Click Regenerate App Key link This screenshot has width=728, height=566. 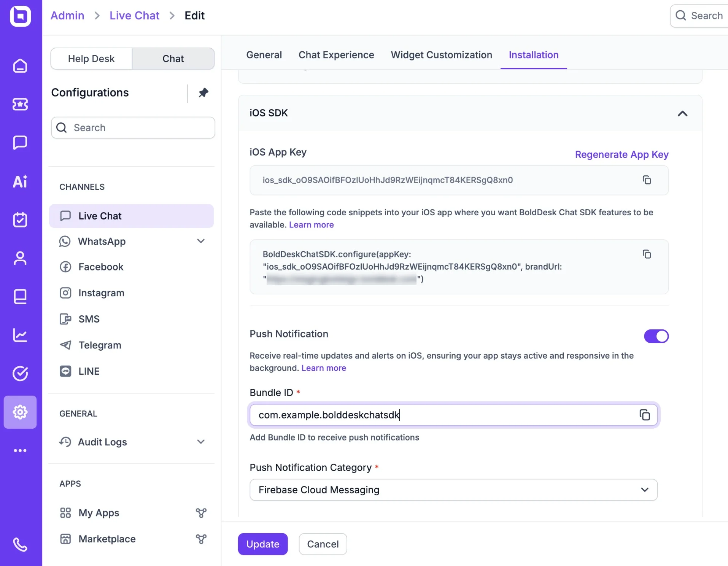pyautogui.click(x=622, y=154)
